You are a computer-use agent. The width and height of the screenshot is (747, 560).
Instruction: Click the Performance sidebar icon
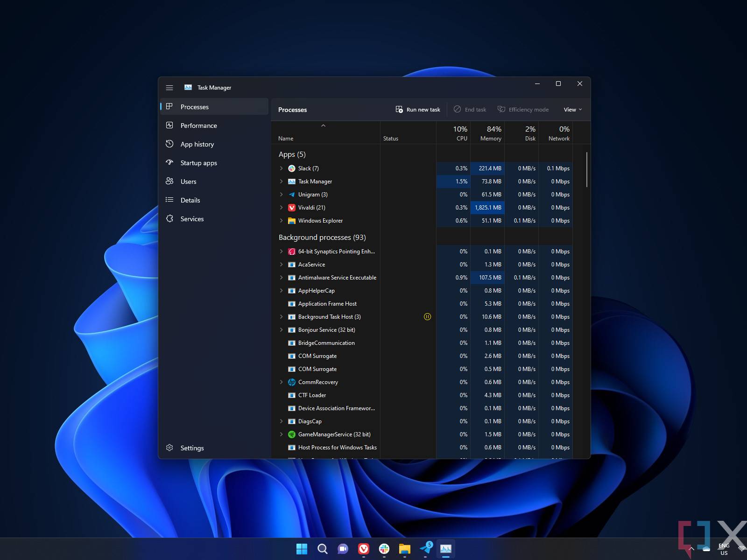click(169, 126)
